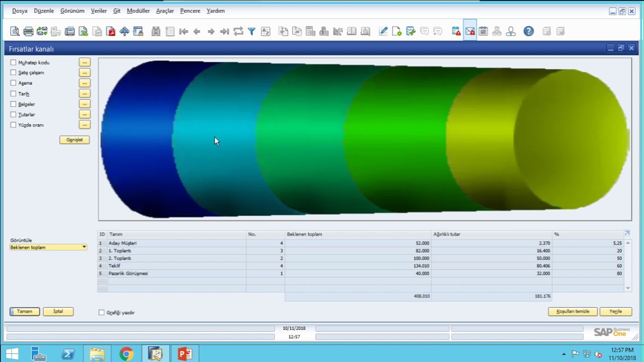Open Layout Designer pencil icon

pos(383,31)
